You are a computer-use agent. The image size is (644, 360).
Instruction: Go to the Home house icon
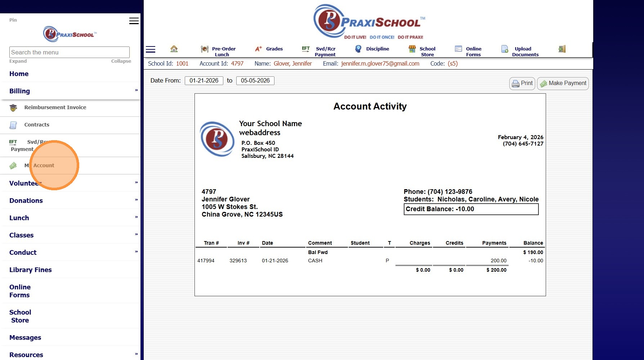(174, 49)
